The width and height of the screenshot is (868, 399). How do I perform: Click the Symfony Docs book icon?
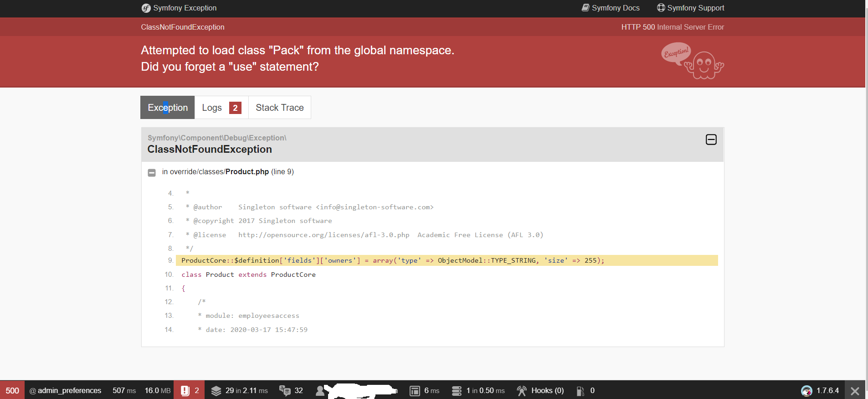(586, 8)
